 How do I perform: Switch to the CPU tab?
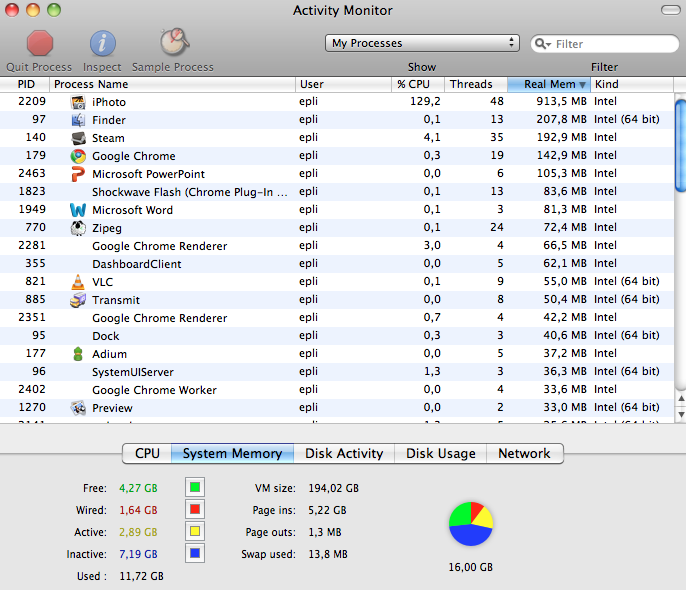pyautogui.click(x=147, y=453)
